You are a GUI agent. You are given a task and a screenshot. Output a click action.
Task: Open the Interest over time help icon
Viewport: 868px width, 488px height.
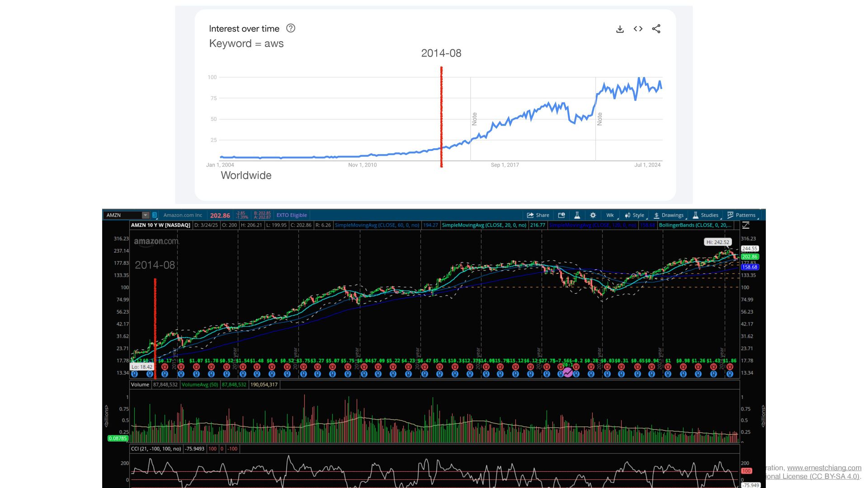(x=291, y=28)
